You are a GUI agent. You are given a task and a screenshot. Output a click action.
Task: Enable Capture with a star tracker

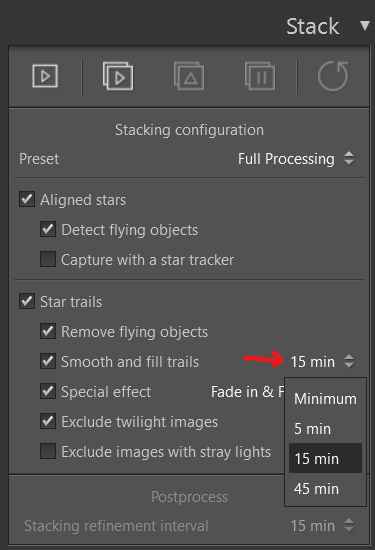tap(48, 259)
